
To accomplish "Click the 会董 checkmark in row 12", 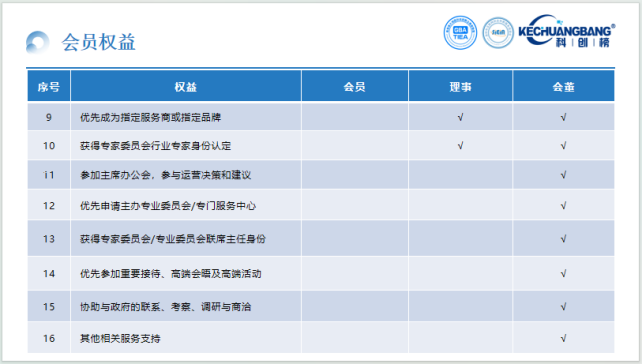I will coord(563,206).
